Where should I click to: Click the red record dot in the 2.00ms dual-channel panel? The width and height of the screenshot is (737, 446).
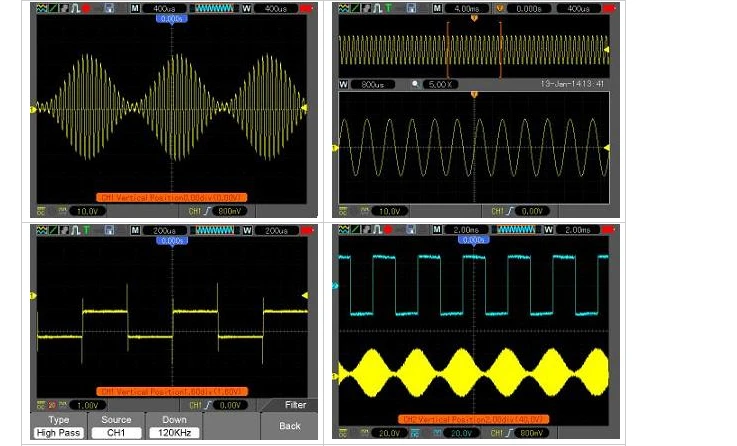tap(388, 230)
